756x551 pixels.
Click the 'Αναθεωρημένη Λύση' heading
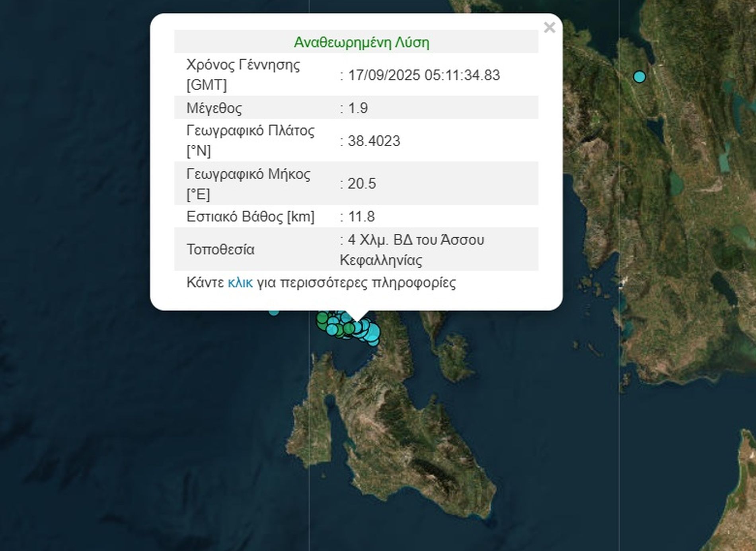362,42
